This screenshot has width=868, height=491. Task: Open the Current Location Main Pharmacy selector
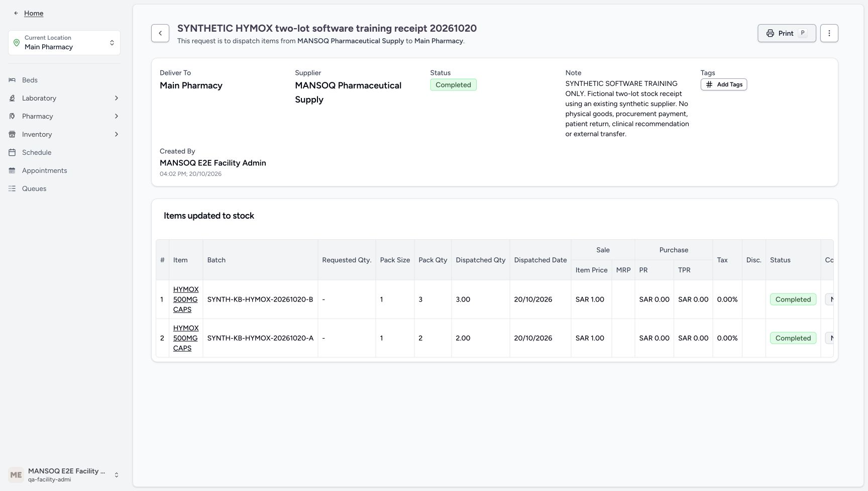coord(64,43)
